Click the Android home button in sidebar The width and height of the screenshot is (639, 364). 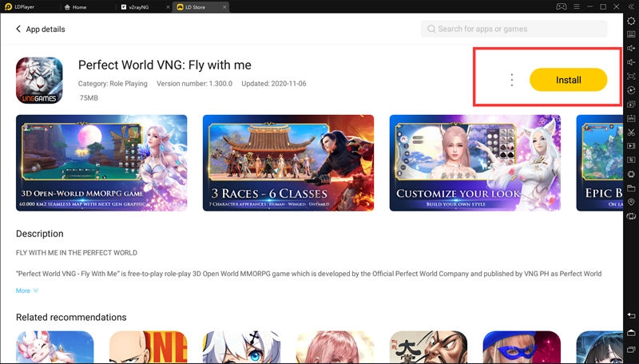click(x=631, y=333)
